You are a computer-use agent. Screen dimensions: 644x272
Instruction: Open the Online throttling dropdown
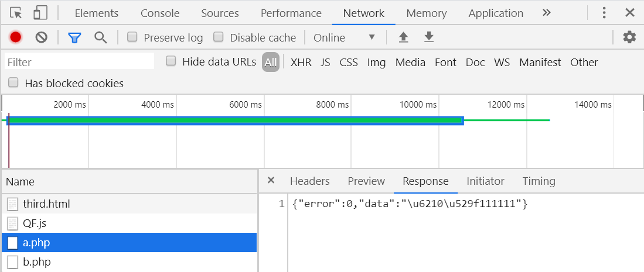tap(344, 38)
